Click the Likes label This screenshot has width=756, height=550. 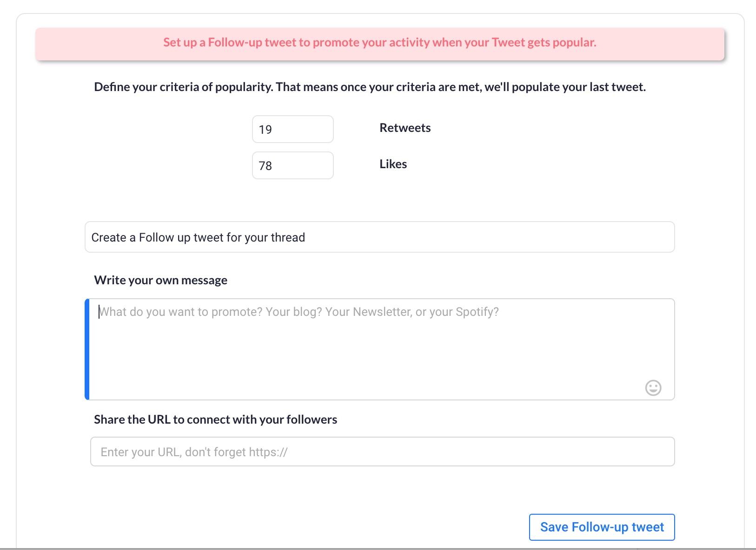(393, 164)
